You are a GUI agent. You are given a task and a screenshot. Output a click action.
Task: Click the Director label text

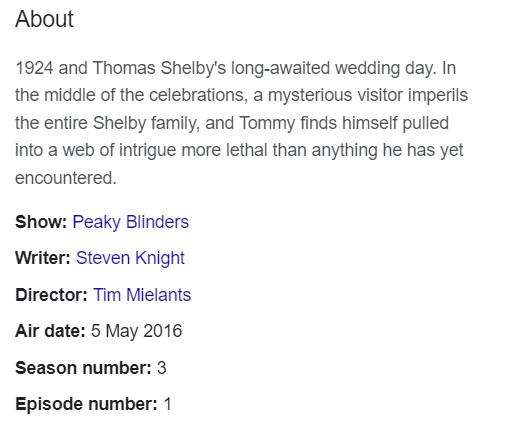51,295
